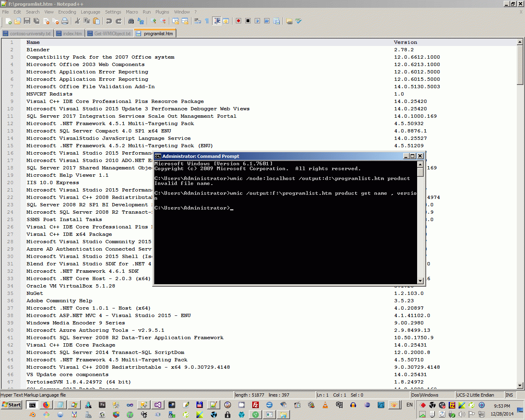Click the Close document toolbar icon
This screenshot has width=525, height=420.
click(x=46, y=21)
